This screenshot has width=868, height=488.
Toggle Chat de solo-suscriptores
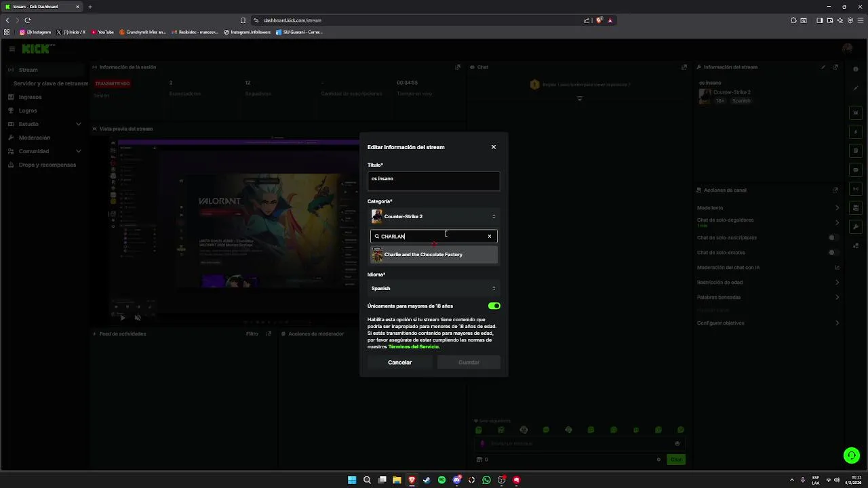click(x=832, y=238)
